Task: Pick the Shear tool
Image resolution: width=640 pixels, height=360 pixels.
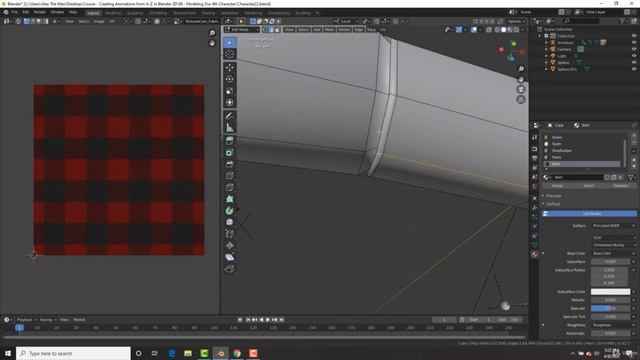Action: pos(230,257)
